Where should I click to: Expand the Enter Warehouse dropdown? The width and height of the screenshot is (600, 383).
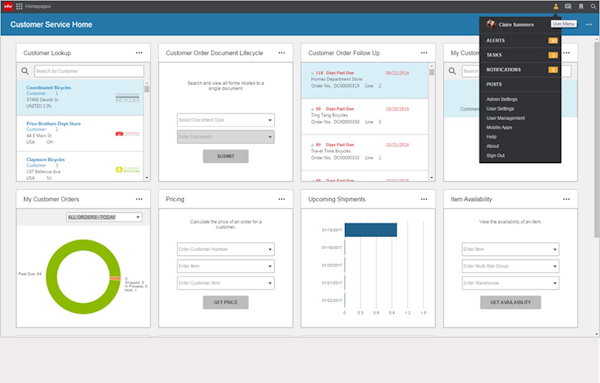[x=510, y=283]
